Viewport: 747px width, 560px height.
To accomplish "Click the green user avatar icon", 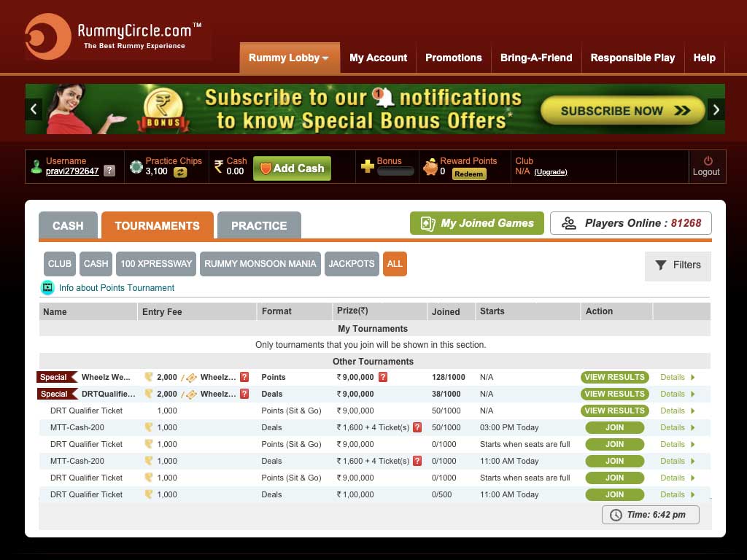I will (x=36, y=167).
